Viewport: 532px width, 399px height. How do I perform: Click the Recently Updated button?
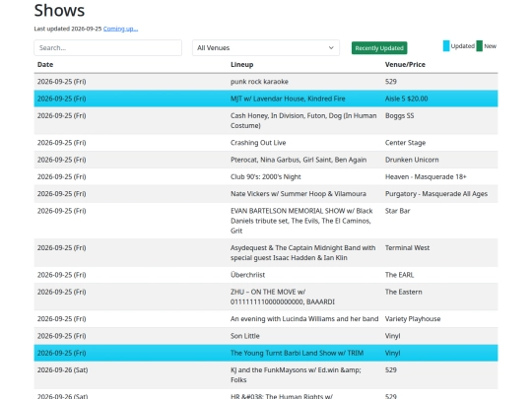click(379, 48)
